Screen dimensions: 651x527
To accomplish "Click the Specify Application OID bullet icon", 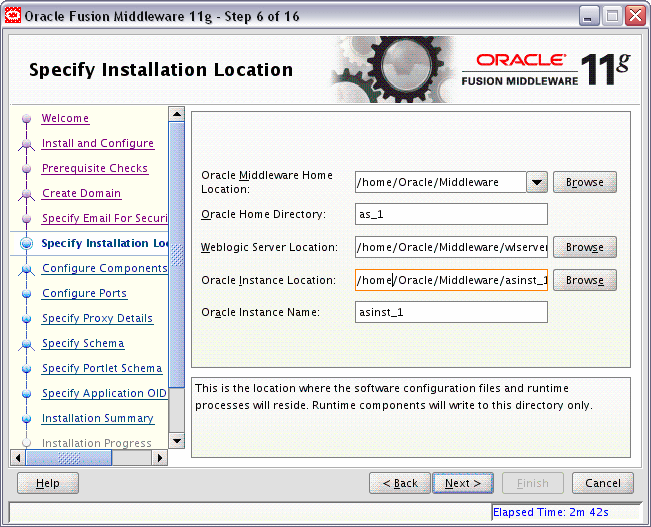I will 27,393.
